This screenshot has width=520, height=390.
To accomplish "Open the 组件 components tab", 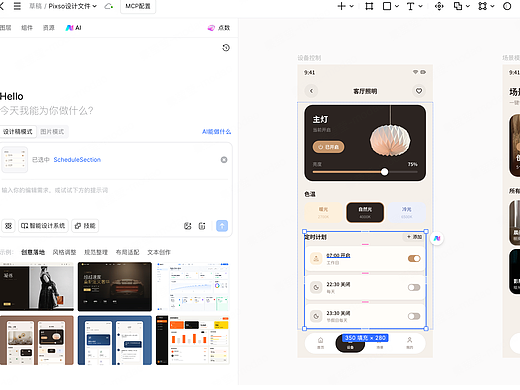I will [27, 28].
